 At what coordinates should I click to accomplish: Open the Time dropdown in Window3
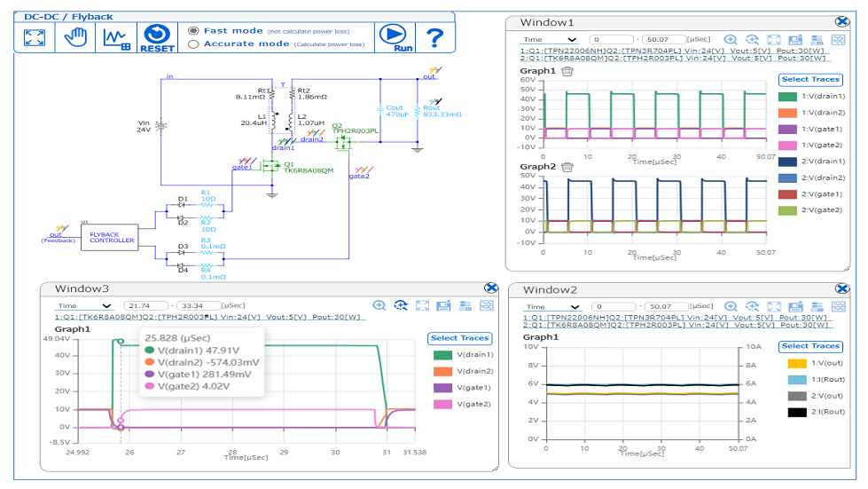[x=83, y=305]
